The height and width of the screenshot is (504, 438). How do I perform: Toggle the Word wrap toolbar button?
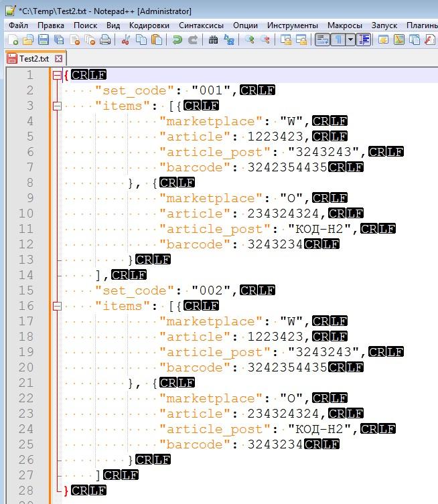pyautogui.click(x=321, y=40)
